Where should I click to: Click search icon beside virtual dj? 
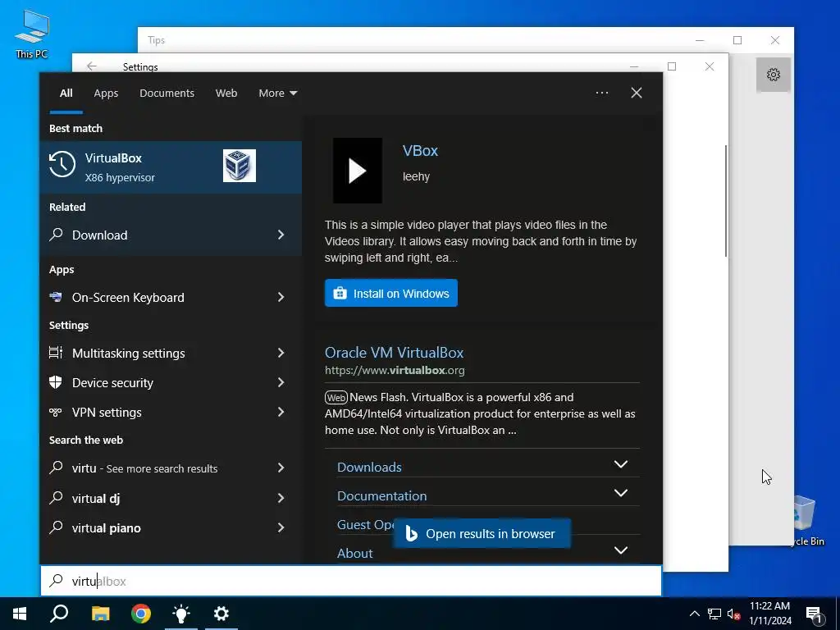[x=56, y=498]
